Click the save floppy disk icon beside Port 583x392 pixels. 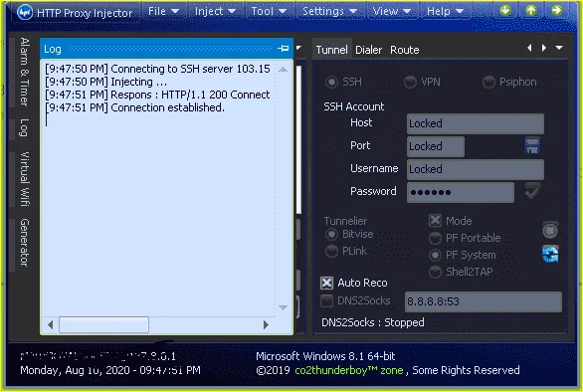click(532, 145)
